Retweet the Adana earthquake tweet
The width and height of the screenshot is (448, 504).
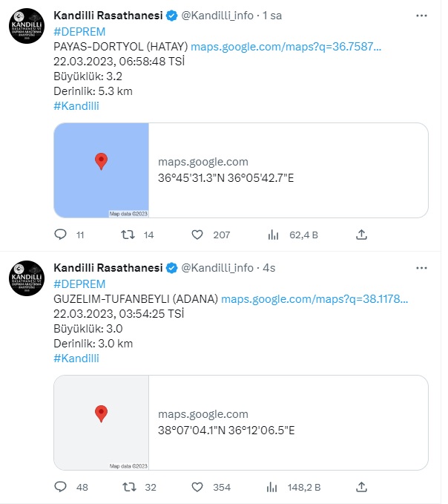(129, 487)
